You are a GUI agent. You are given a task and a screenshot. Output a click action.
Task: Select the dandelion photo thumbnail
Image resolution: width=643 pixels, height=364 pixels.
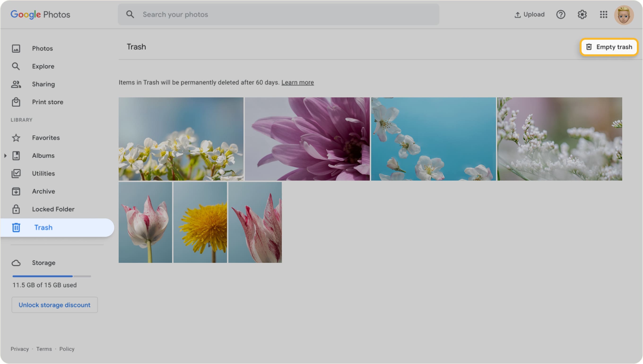click(x=200, y=222)
